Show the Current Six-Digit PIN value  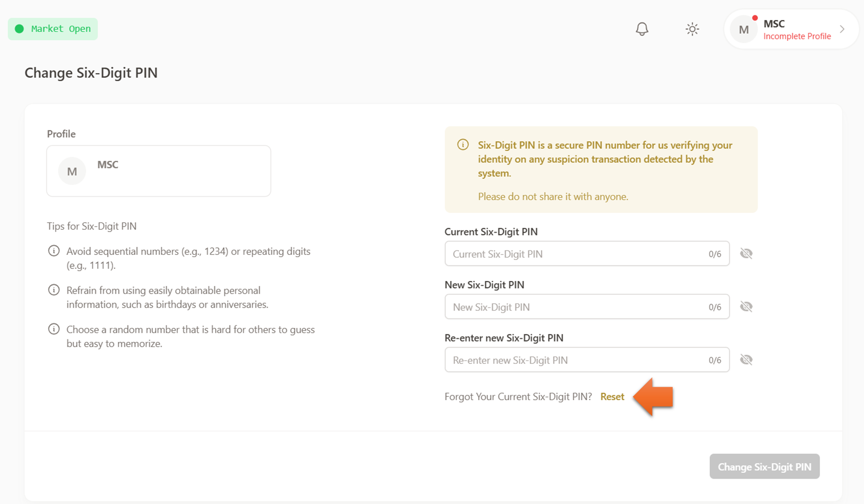(x=746, y=254)
